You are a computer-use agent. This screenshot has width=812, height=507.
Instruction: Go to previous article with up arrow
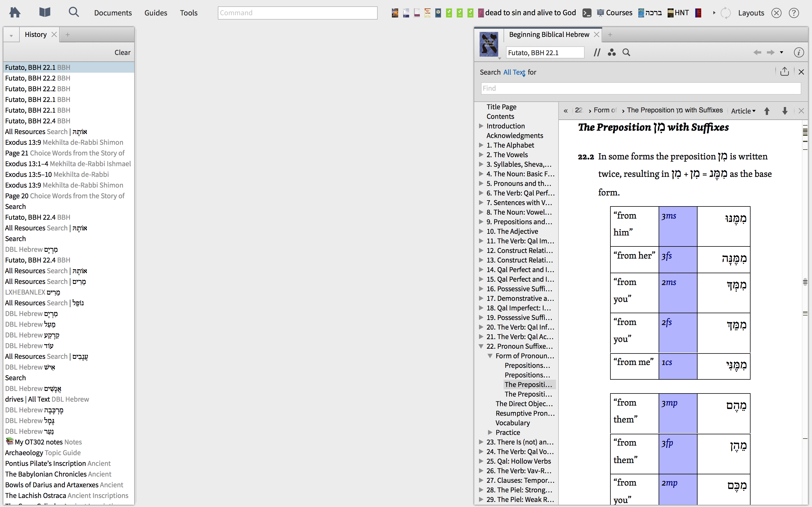767,111
